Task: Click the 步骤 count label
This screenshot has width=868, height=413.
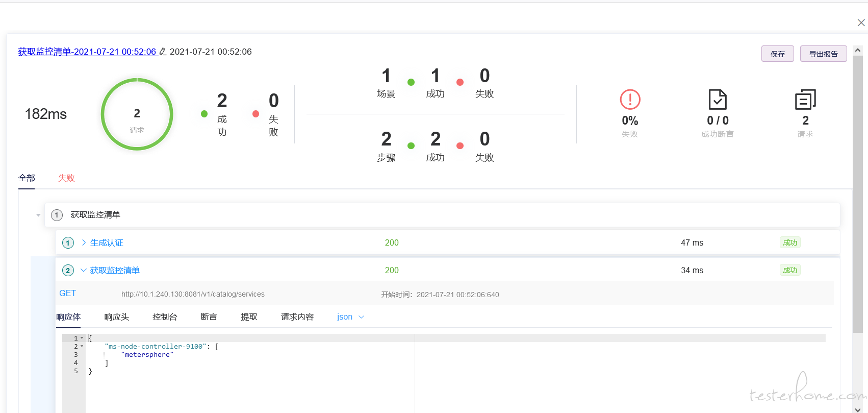Action: click(386, 158)
